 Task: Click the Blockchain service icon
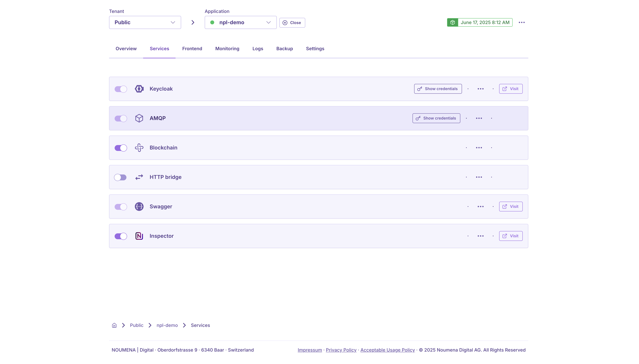(139, 148)
